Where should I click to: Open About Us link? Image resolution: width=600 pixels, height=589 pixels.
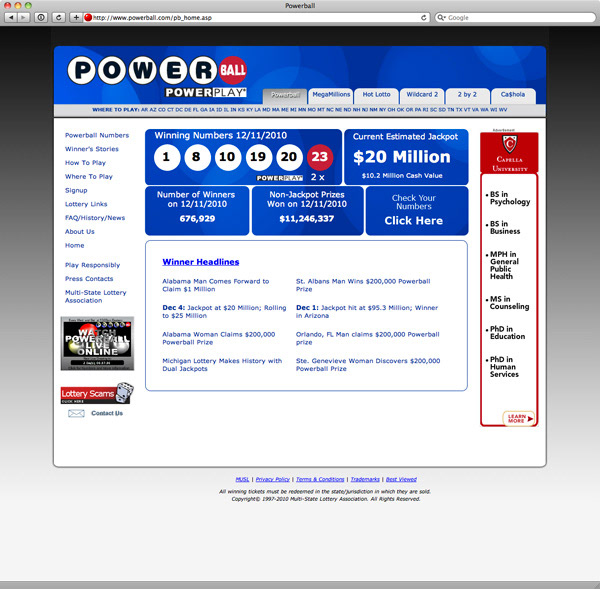(80, 232)
